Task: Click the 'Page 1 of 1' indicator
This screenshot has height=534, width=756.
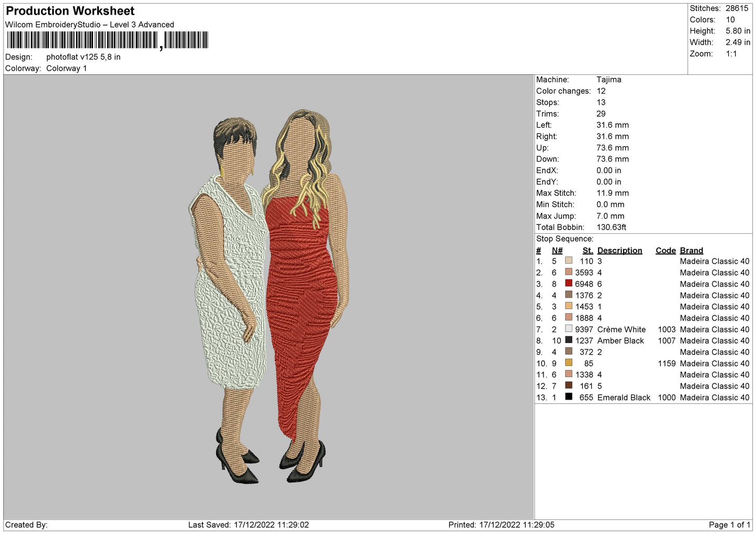Action: 729,525
